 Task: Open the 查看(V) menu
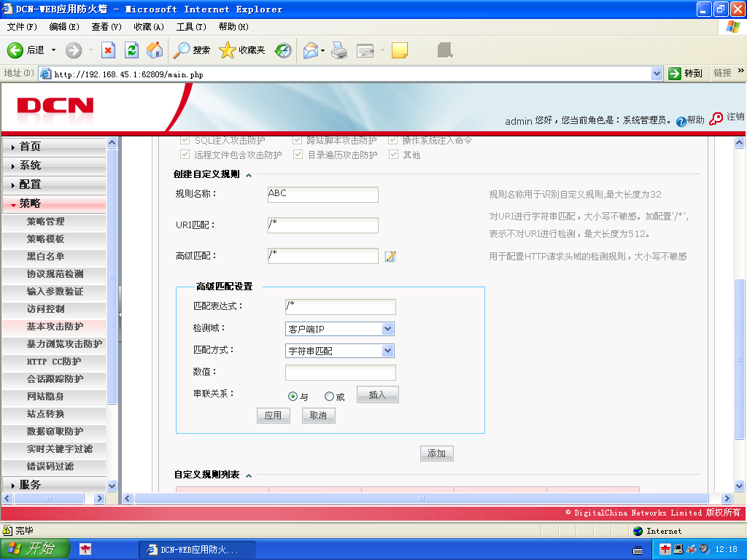[107, 27]
